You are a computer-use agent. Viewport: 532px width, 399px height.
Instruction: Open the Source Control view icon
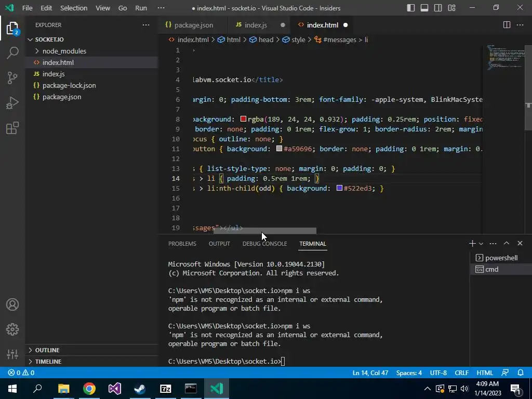tap(12, 78)
